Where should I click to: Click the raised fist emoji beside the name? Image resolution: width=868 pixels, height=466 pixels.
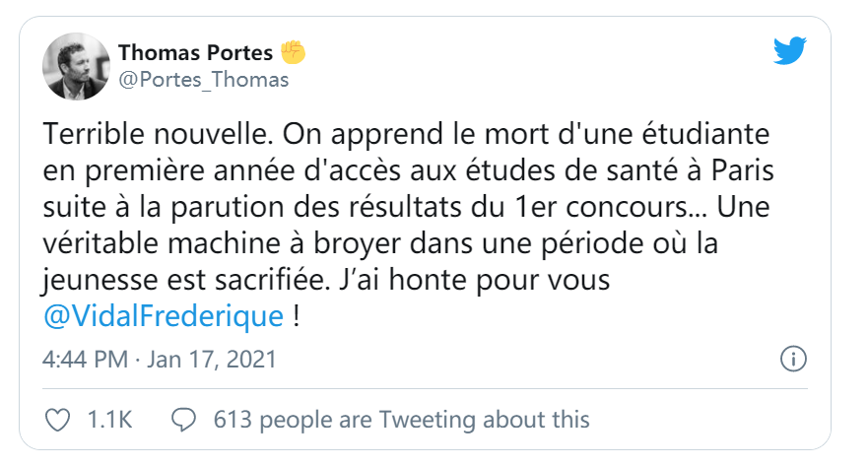coord(294,52)
